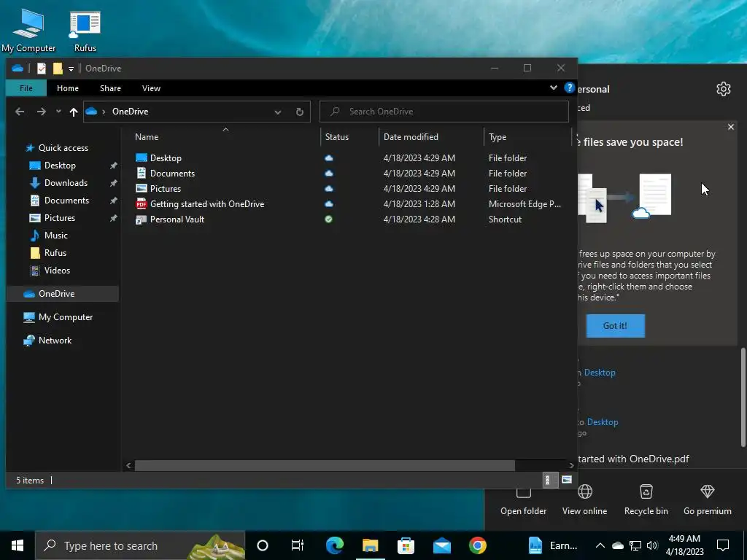Open the View ribbon tab
The width and height of the screenshot is (747, 560).
[151, 88]
